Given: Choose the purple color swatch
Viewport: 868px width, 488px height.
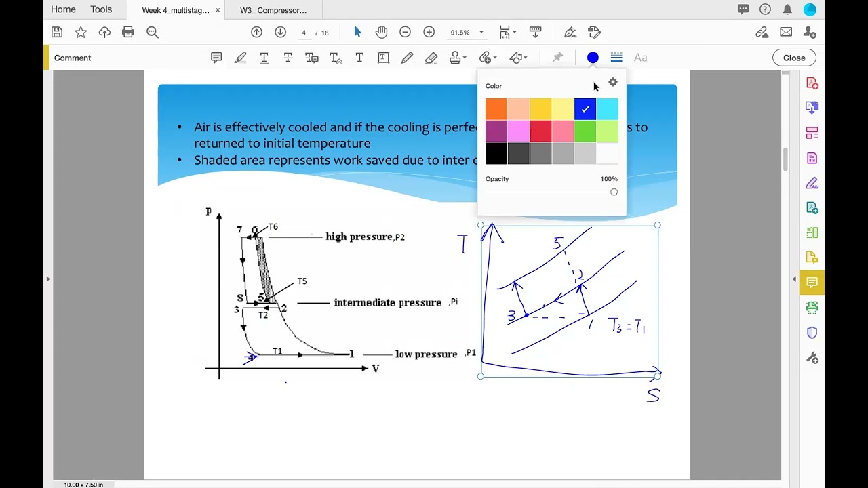Looking at the screenshot, I should [496, 131].
